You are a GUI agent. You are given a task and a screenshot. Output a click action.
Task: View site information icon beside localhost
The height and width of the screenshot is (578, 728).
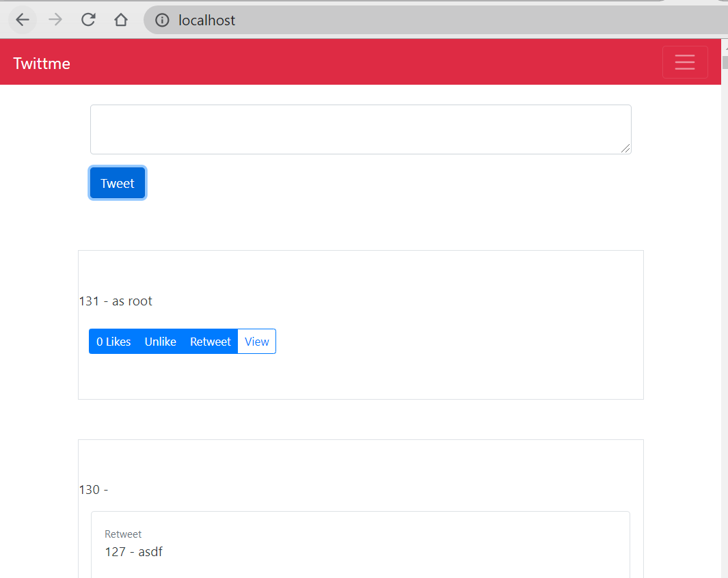pos(162,20)
